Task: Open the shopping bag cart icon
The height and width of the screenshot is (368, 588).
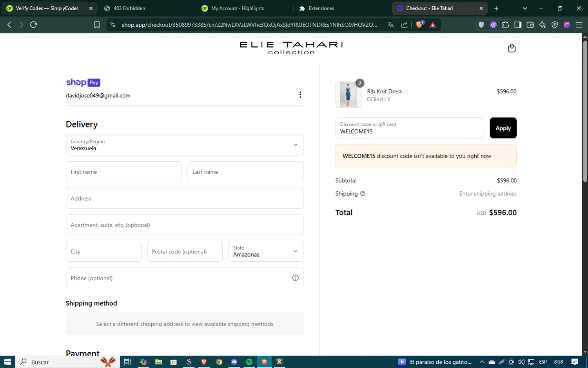Action: 512,48
